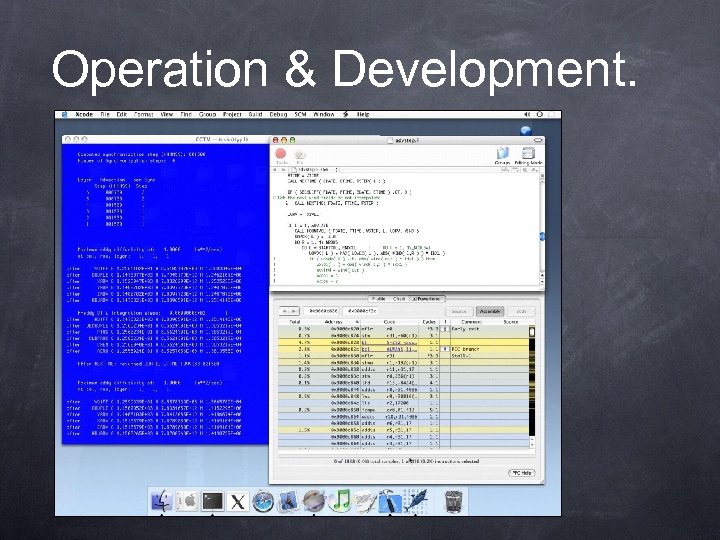
Task: Open the X11 app in the Dock
Action: 237,501
